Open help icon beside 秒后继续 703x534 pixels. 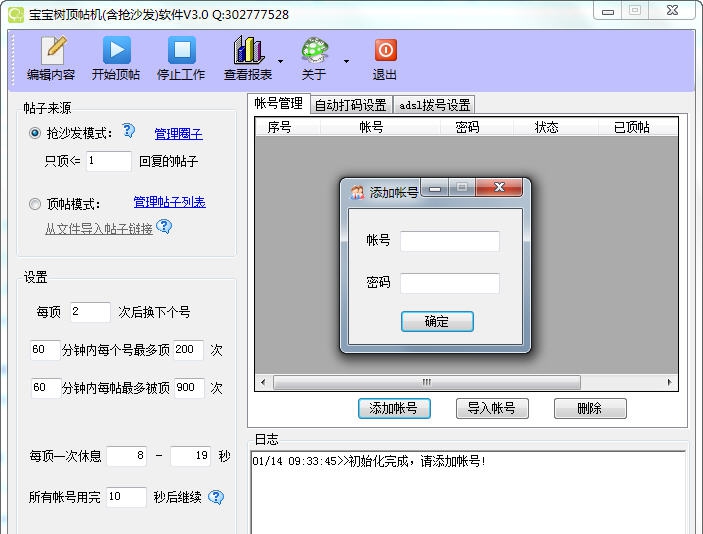click(x=216, y=497)
